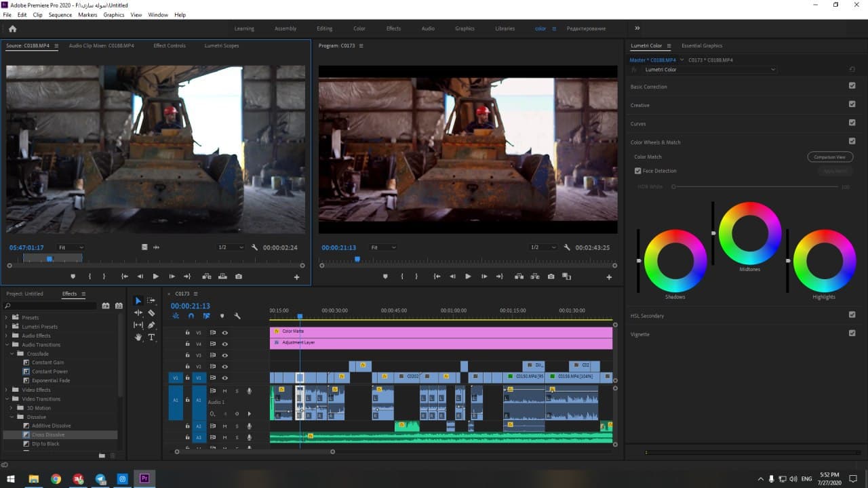Screen dimensions: 868x488
Task: Open Source monitor settings wrench
Action: (x=254, y=247)
